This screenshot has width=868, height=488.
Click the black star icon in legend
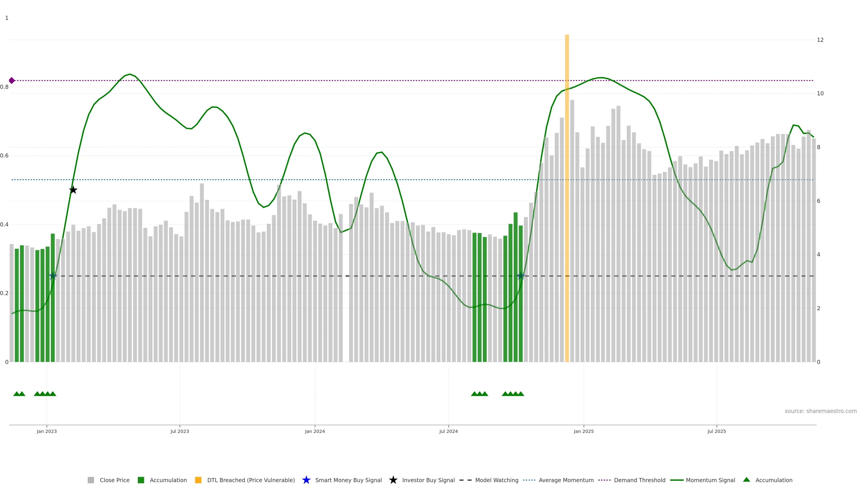(x=393, y=480)
